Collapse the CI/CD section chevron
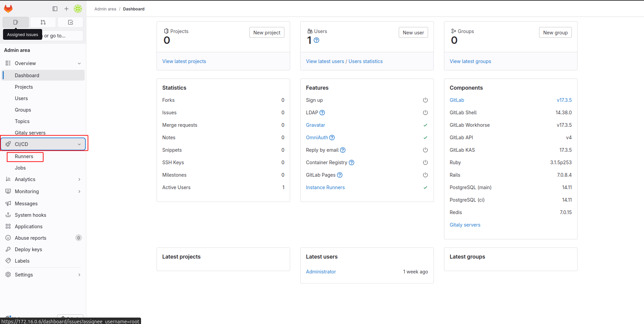644x324 pixels. coord(79,144)
